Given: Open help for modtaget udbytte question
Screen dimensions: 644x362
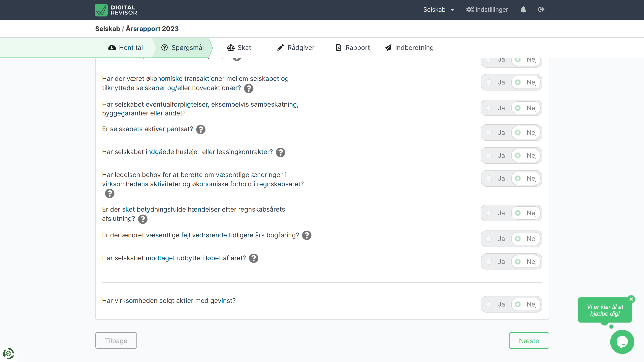Looking at the screenshot, I should 254,258.
